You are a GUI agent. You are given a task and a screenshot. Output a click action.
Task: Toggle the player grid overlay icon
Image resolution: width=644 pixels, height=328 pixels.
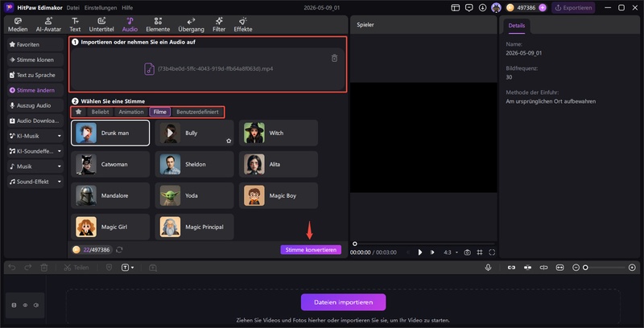[x=479, y=252]
